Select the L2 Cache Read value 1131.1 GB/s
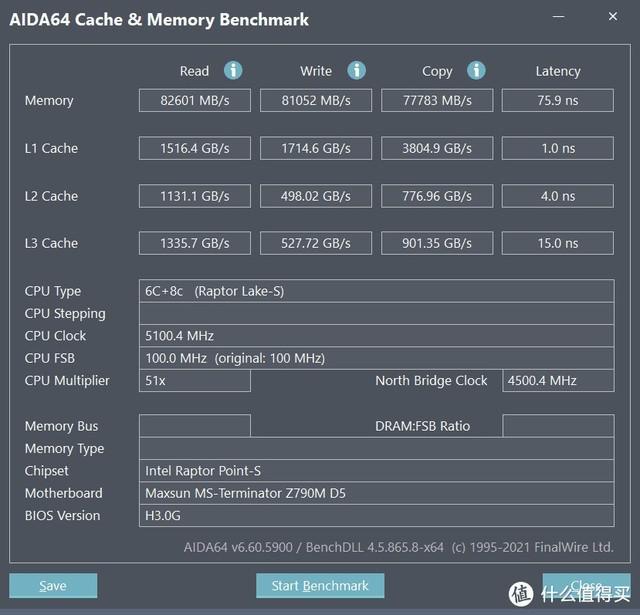The width and height of the screenshot is (640, 615). coord(195,196)
